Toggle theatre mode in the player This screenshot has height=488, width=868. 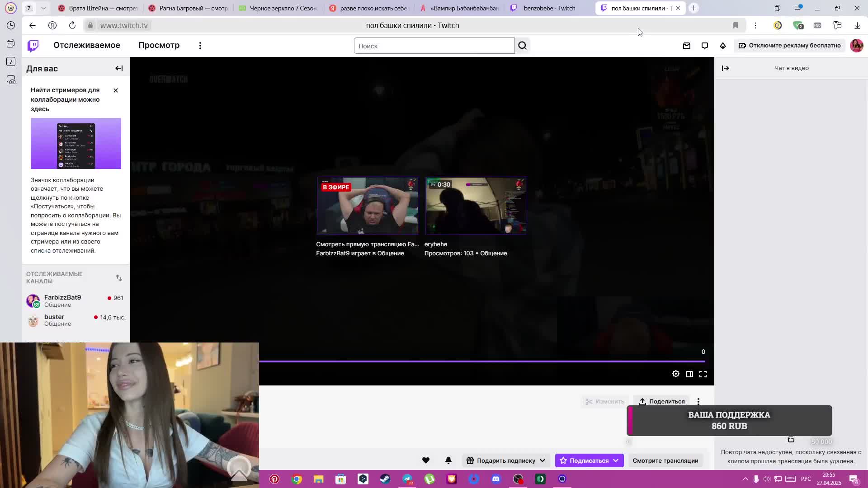(x=689, y=374)
